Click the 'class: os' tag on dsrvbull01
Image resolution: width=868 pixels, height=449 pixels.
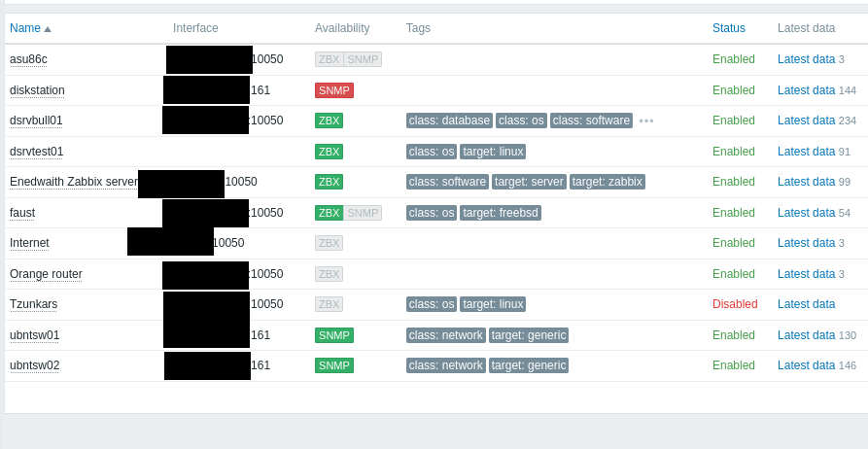[521, 121]
